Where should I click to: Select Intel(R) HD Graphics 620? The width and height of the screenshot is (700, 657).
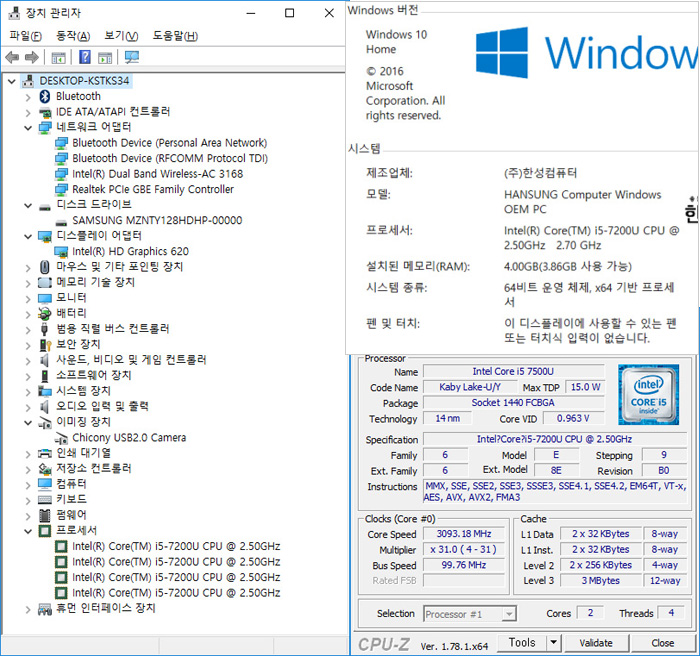coord(130,252)
